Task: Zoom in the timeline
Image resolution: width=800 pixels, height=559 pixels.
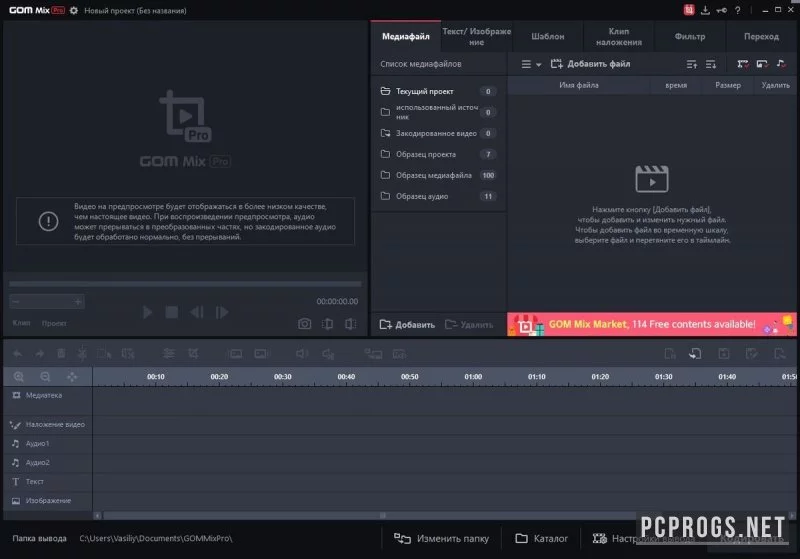Action: (19, 377)
